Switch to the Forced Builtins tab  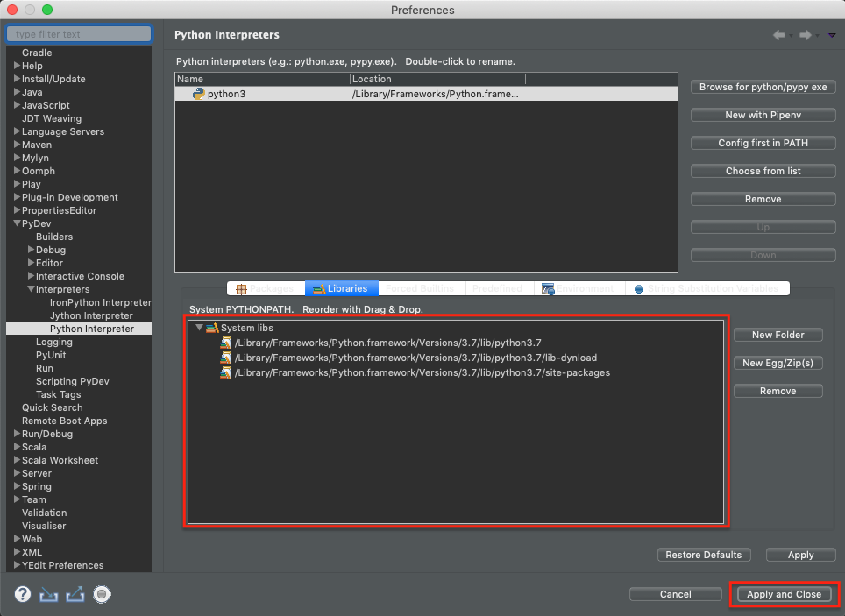click(420, 288)
